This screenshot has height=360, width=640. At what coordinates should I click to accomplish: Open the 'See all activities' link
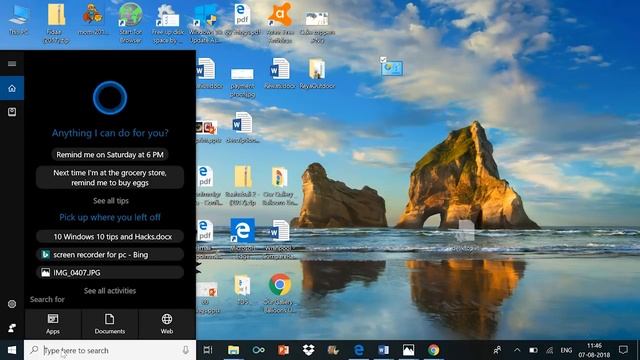[110, 291]
